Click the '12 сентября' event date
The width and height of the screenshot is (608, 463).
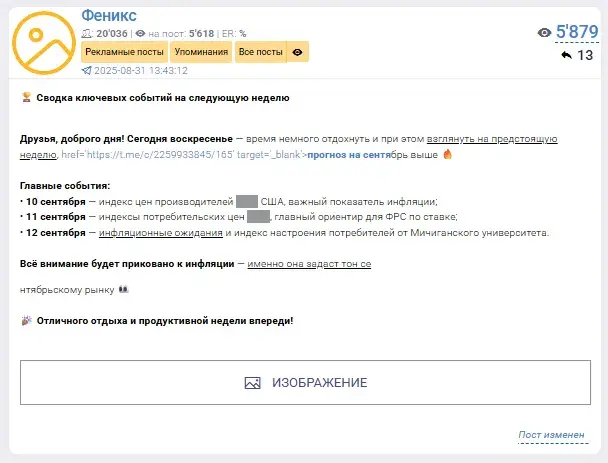[x=56, y=233]
